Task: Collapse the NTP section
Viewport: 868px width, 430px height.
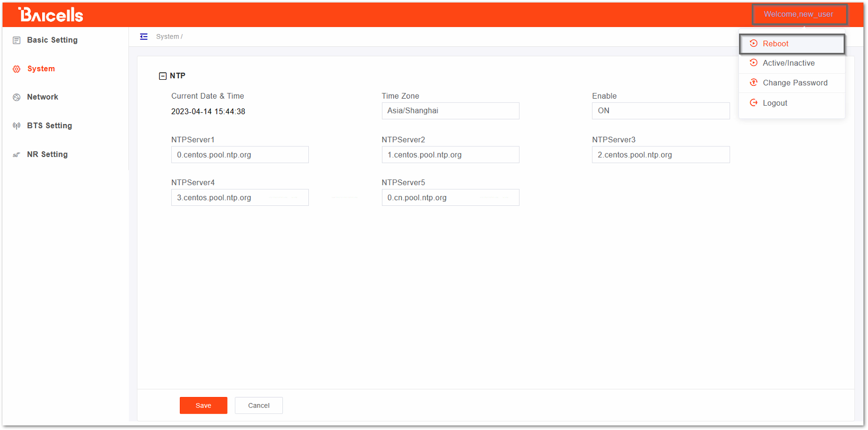Action: coord(163,76)
